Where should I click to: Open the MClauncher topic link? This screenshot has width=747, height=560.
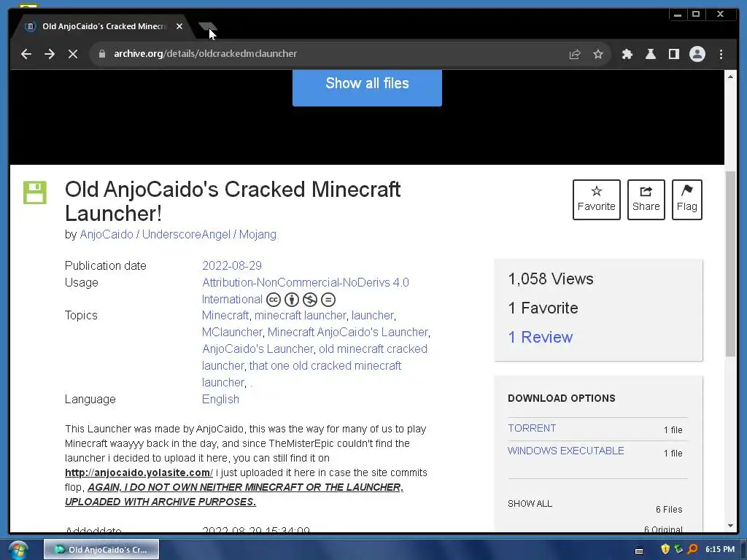point(232,332)
